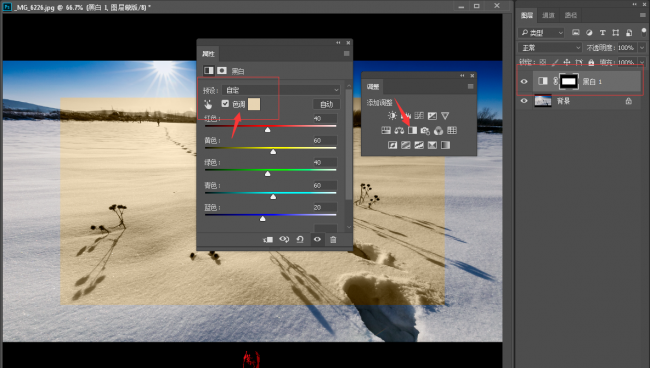The height and width of the screenshot is (368, 650).
Task: Select the 调整 adjustments tab
Action: click(x=373, y=87)
